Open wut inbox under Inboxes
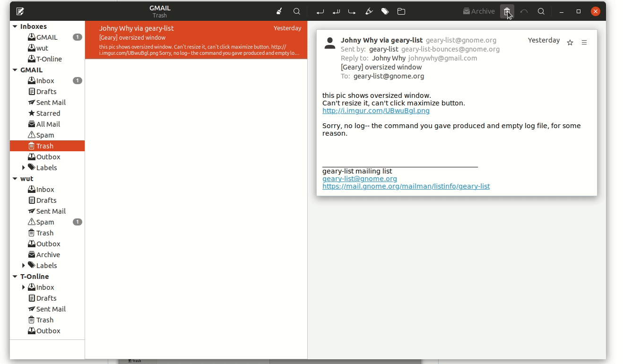 click(47, 48)
